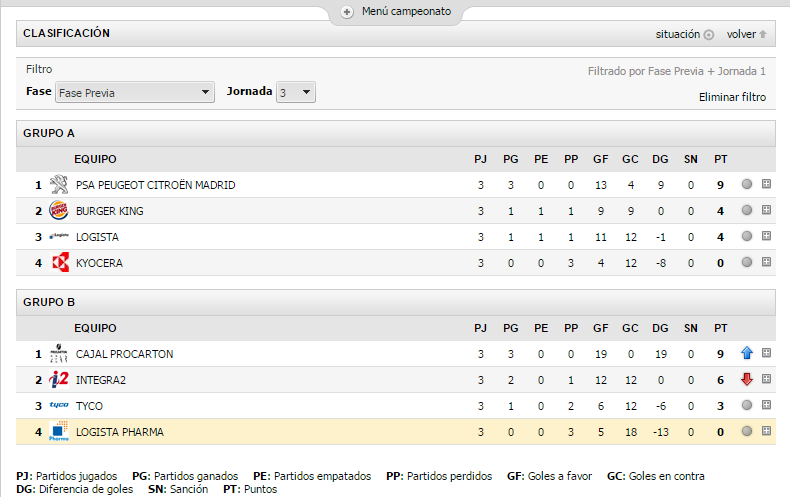Expand the Kyocera row plus icon
Screen dimensions: 790x497
(x=766, y=262)
